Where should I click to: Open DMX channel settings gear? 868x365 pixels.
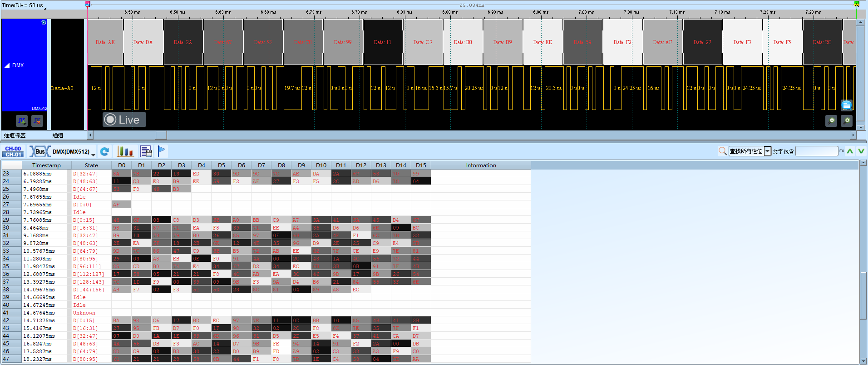(44, 22)
